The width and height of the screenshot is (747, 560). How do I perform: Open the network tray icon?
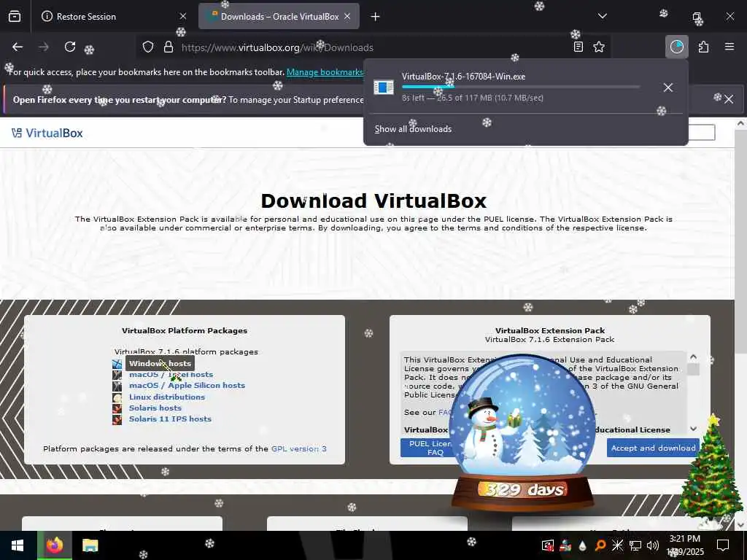click(x=635, y=545)
